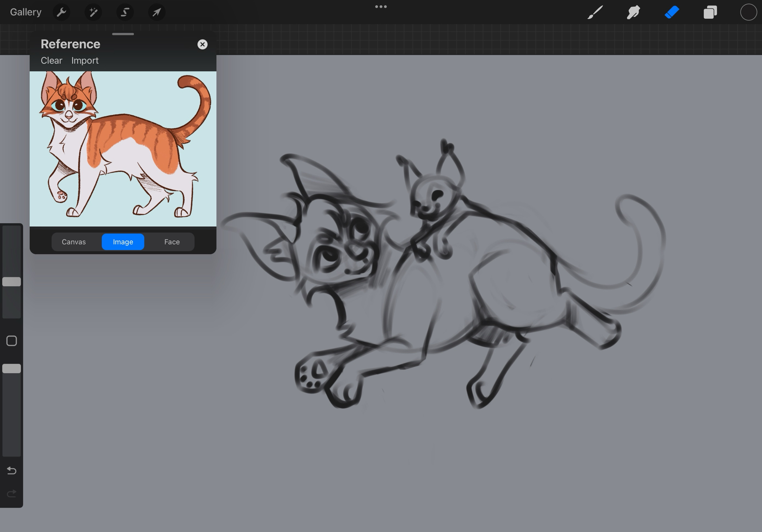The height and width of the screenshot is (532, 762).
Task: Select the Image reference tab
Action: point(123,242)
